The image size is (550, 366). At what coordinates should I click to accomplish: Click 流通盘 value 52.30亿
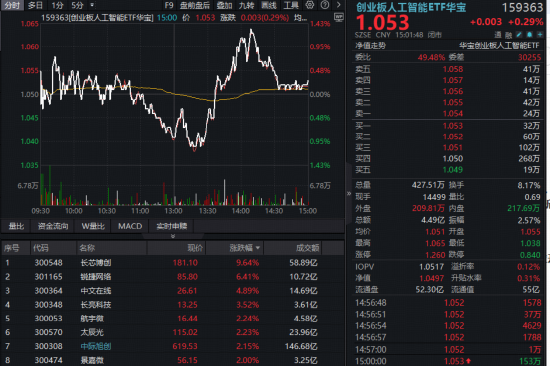(429, 290)
